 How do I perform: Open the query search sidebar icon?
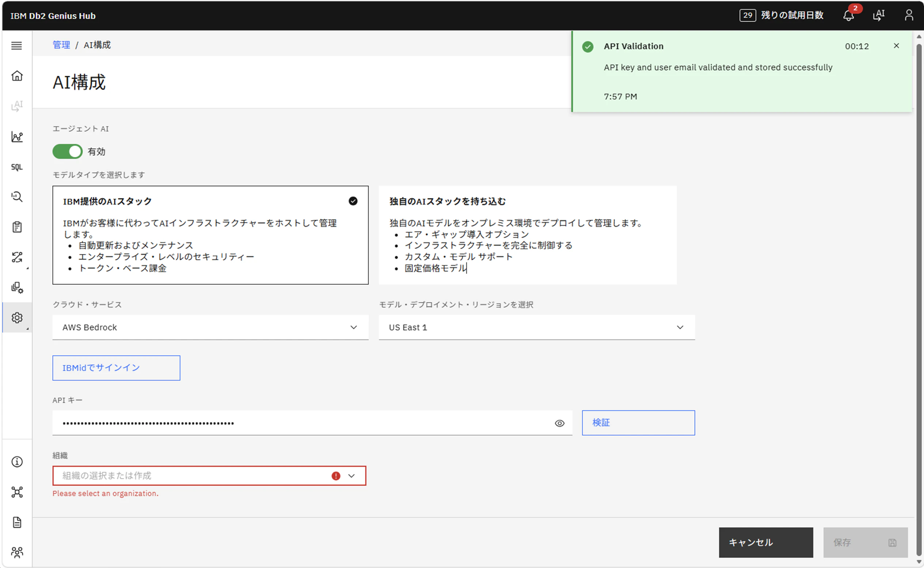pos(17,197)
